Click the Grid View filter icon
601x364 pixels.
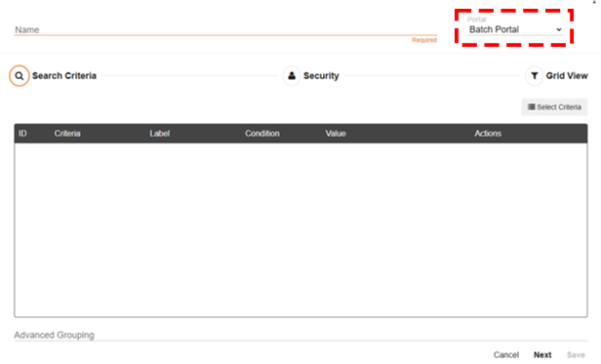click(535, 76)
